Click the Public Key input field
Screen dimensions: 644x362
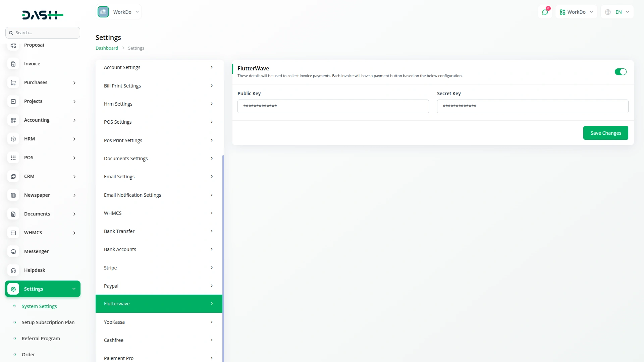(x=333, y=106)
